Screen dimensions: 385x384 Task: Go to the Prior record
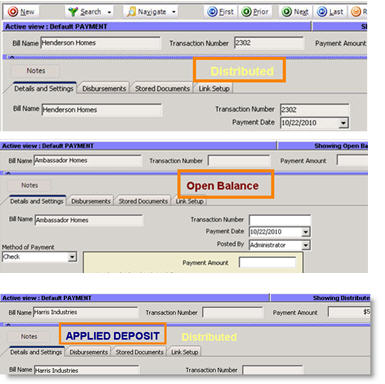(x=256, y=12)
